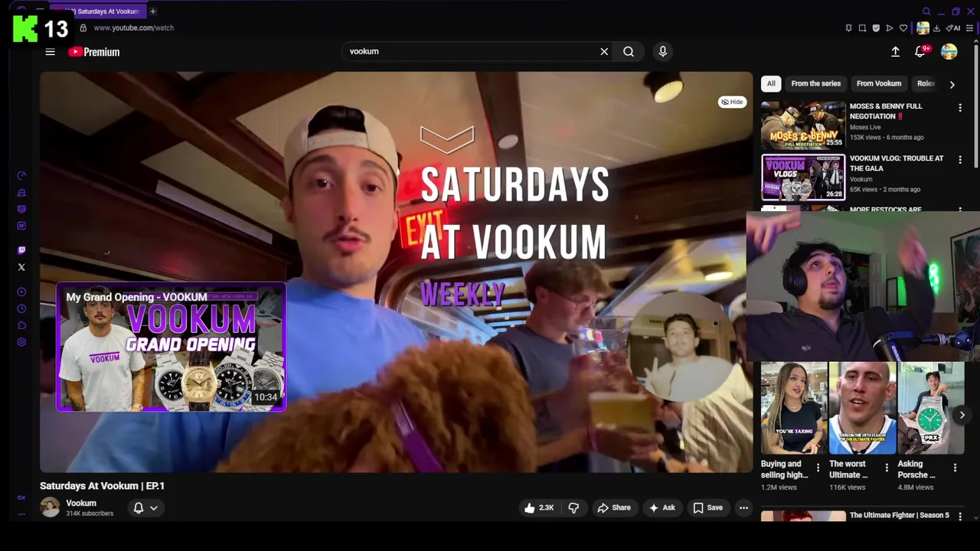Open 'My Grand Opening - VOOKUM' end card
The width and height of the screenshot is (980, 551).
171,347
